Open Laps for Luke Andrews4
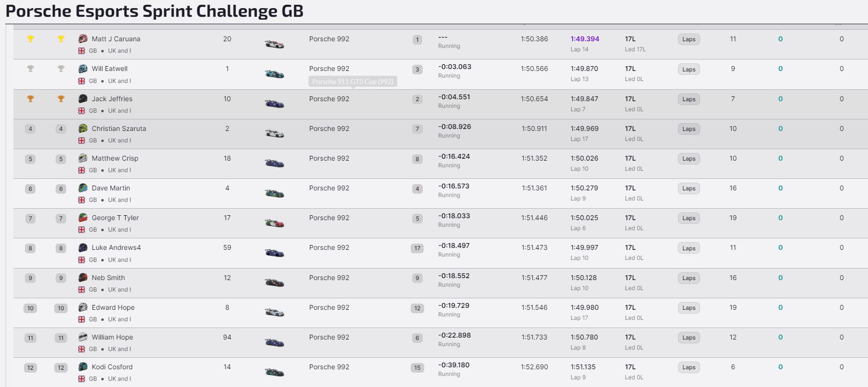The height and width of the screenshot is (387, 868). click(689, 248)
